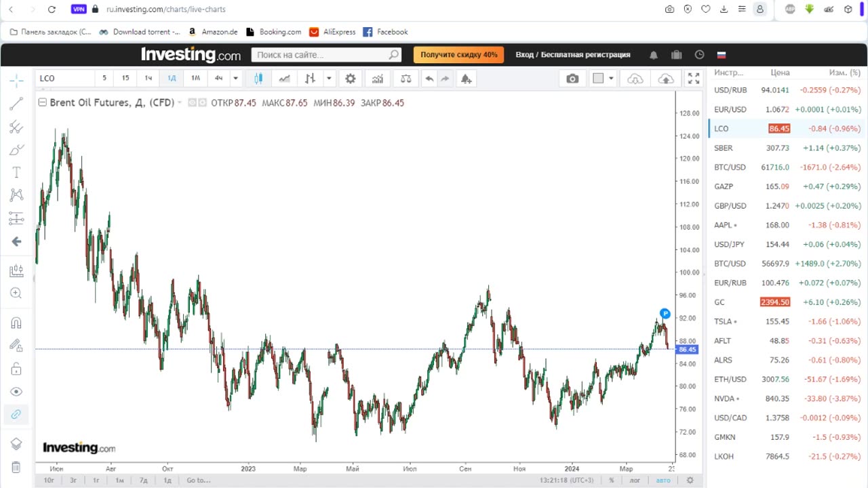Select the 1М monthly interval
Screen dimensions: 868x488
(x=195, y=78)
